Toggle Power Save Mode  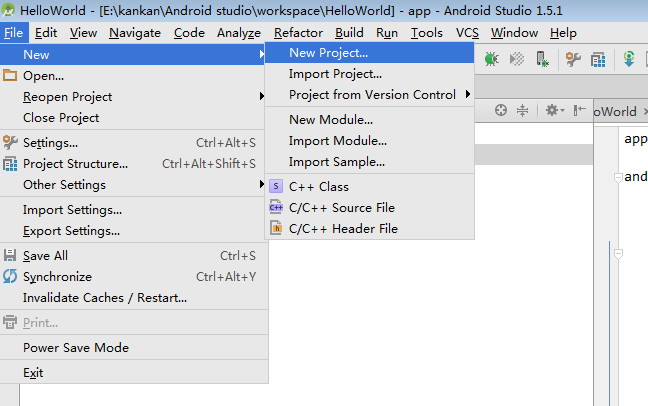point(134,348)
